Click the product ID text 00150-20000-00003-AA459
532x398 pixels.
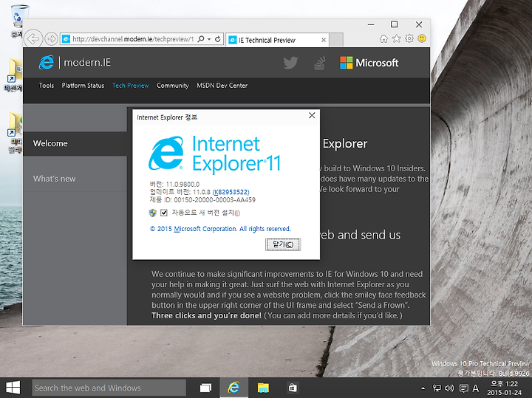[x=214, y=200]
